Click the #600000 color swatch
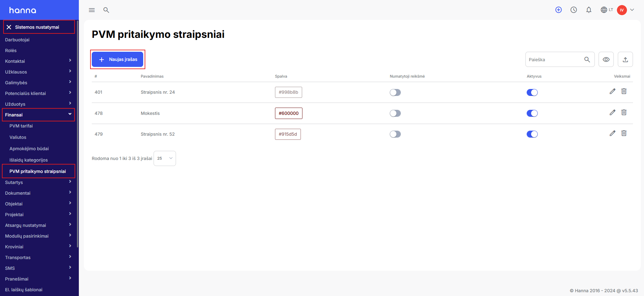 [x=289, y=113]
